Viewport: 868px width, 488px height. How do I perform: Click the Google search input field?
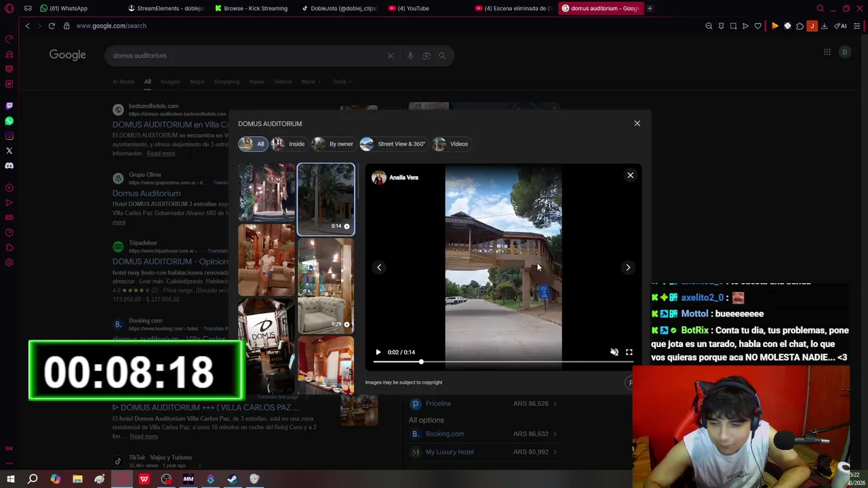pyautogui.click(x=248, y=56)
